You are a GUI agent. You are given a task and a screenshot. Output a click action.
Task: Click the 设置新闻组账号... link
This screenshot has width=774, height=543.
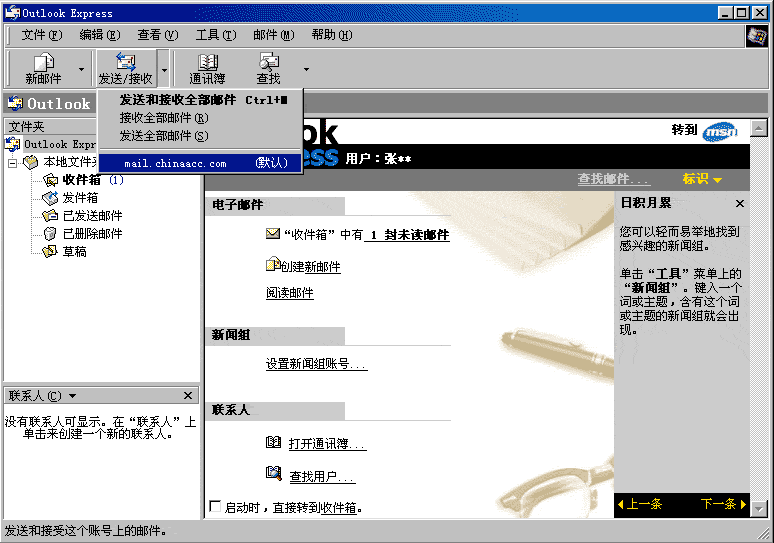[x=316, y=364]
